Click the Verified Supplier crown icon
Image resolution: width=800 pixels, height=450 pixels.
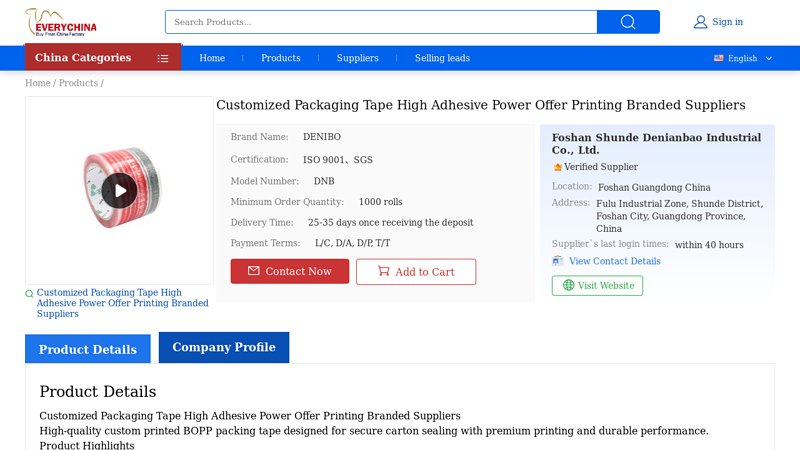pos(557,167)
